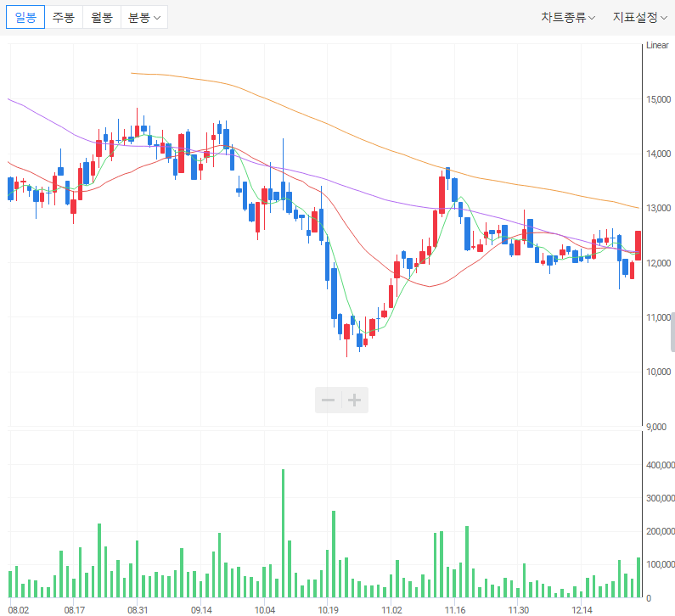Click the 200,000 volume axis label
This screenshot has width=675, height=616.
pyautogui.click(x=661, y=531)
